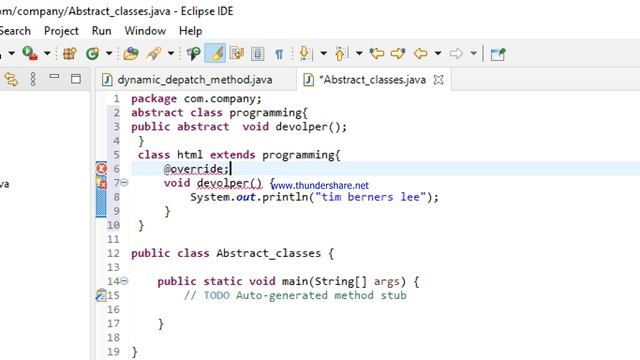
Task: Click Link with Editor double-arrow icon
Action: (x=11, y=79)
